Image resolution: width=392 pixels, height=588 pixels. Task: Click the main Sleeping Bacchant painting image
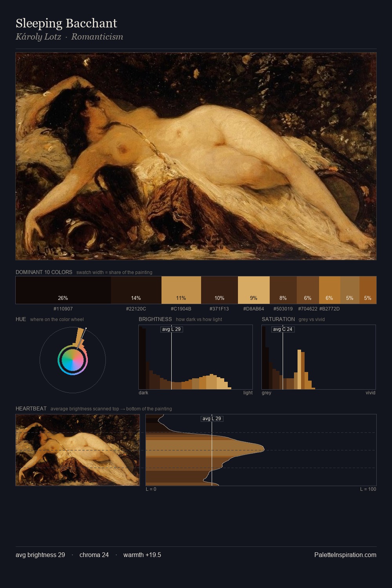[196, 156]
